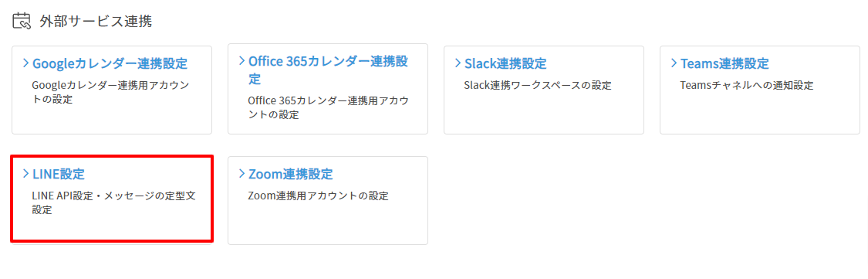
Task: Click the chevron before Slack連携設定
Action: pyautogui.click(x=458, y=63)
